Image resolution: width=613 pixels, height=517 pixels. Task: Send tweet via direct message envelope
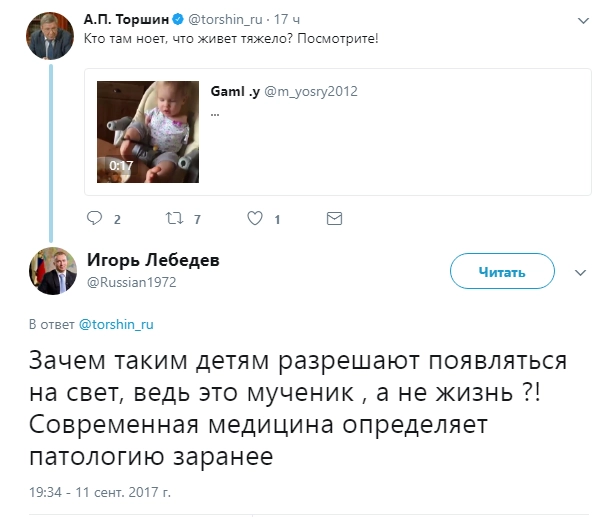click(x=335, y=218)
